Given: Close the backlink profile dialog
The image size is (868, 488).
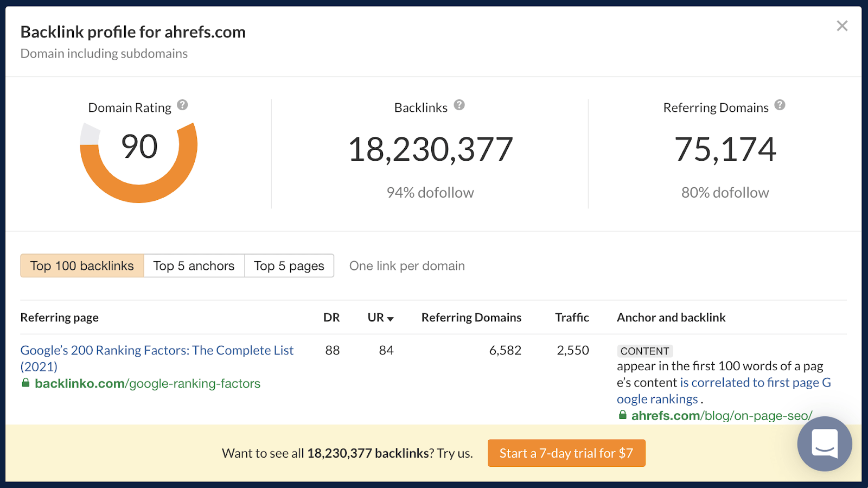Looking at the screenshot, I should coord(842,26).
